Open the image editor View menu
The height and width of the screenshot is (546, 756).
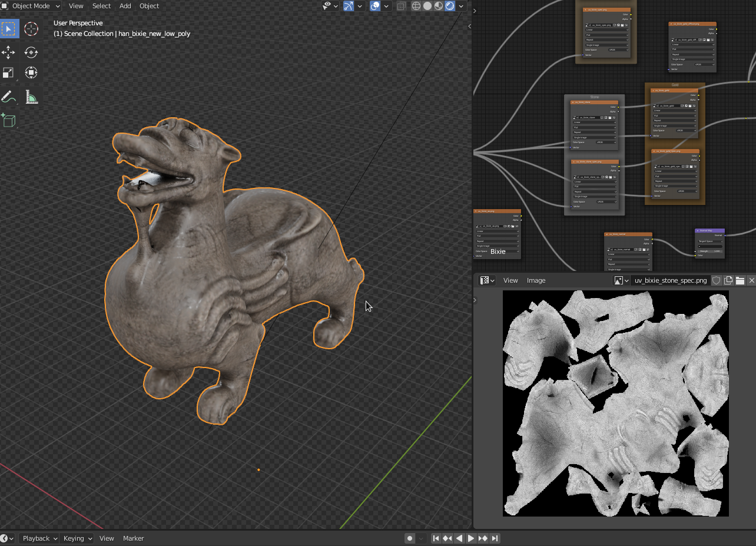[x=510, y=280]
